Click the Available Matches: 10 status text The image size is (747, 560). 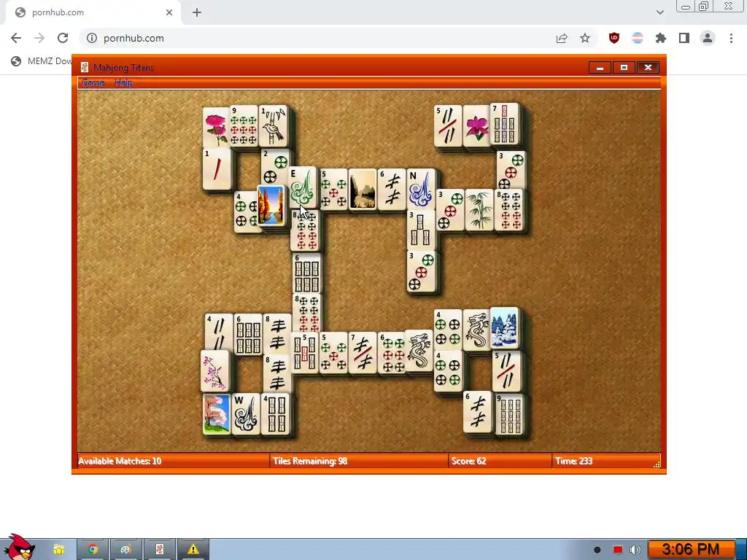120,461
